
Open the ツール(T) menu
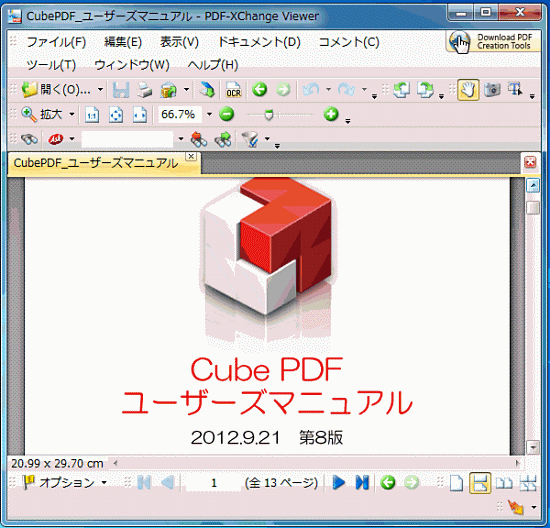point(51,65)
